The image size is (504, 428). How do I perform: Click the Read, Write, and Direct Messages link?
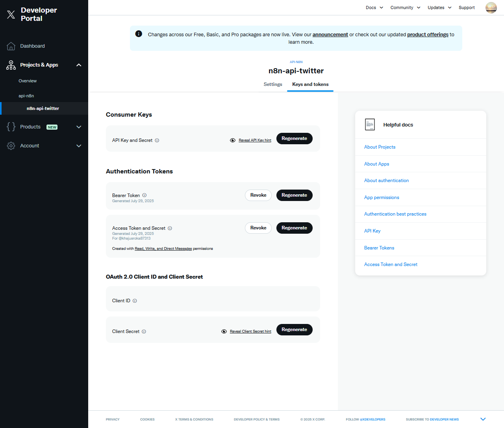(x=163, y=249)
